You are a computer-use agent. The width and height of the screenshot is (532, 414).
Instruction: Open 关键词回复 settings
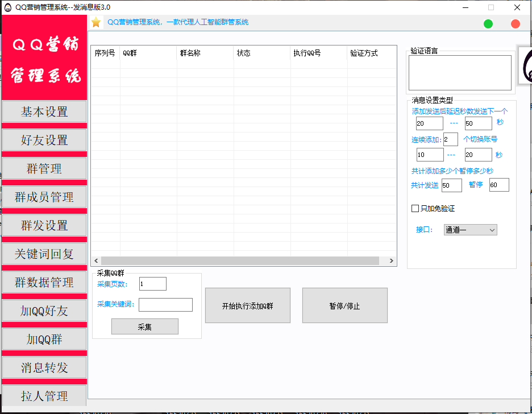coord(44,254)
